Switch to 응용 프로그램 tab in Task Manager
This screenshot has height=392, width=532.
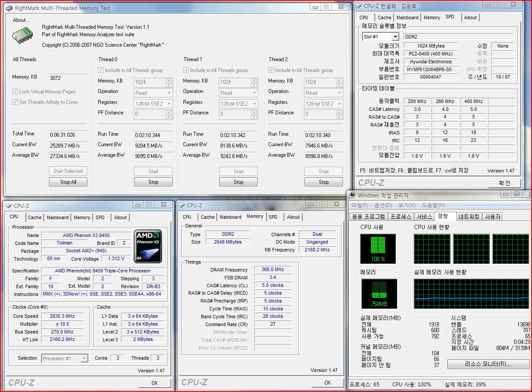tap(369, 217)
